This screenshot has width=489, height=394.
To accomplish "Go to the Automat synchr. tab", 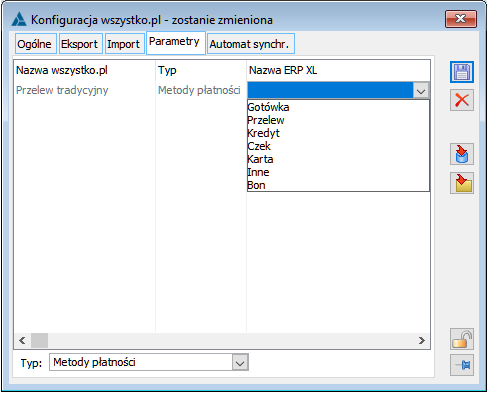I will pyautogui.click(x=251, y=44).
